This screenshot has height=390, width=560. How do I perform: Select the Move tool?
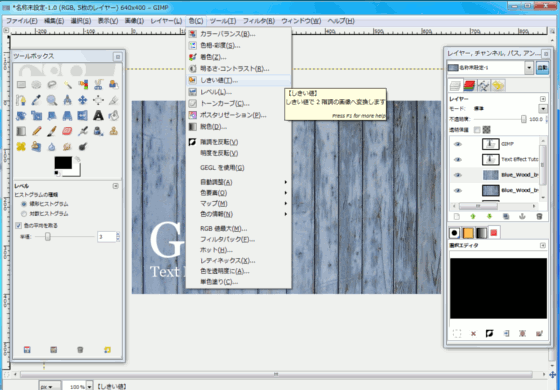(83, 100)
